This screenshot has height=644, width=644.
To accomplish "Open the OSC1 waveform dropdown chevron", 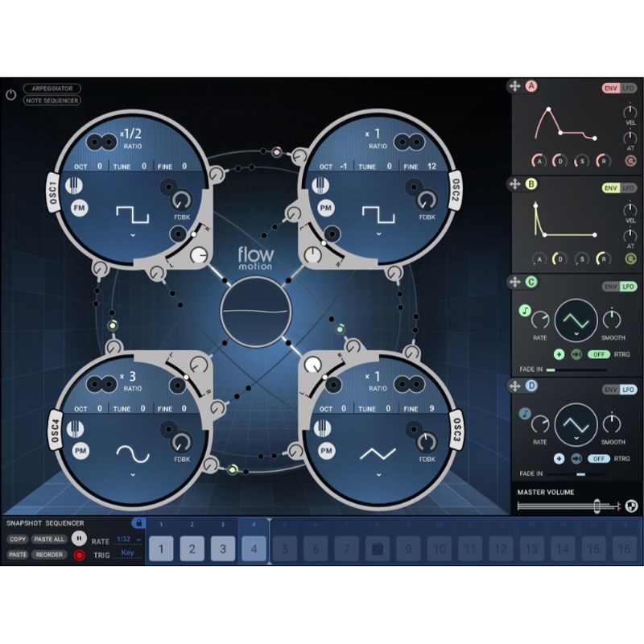I will tap(133, 235).
